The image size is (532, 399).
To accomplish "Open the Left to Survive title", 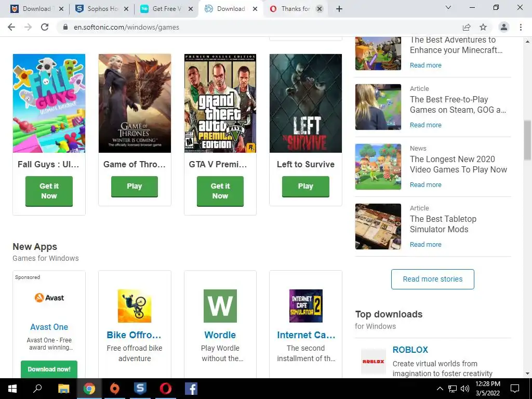I will click(305, 164).
